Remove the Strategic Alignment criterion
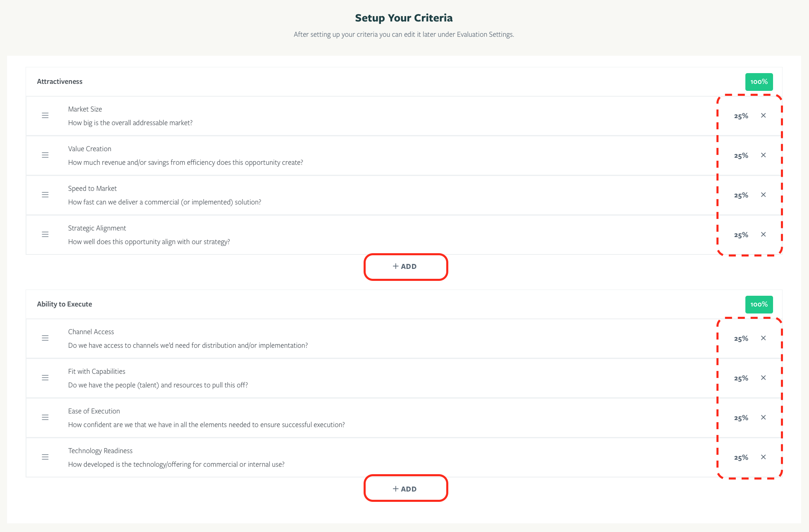Viewport: 809px width, 532px height. click(x=763, y=234)
